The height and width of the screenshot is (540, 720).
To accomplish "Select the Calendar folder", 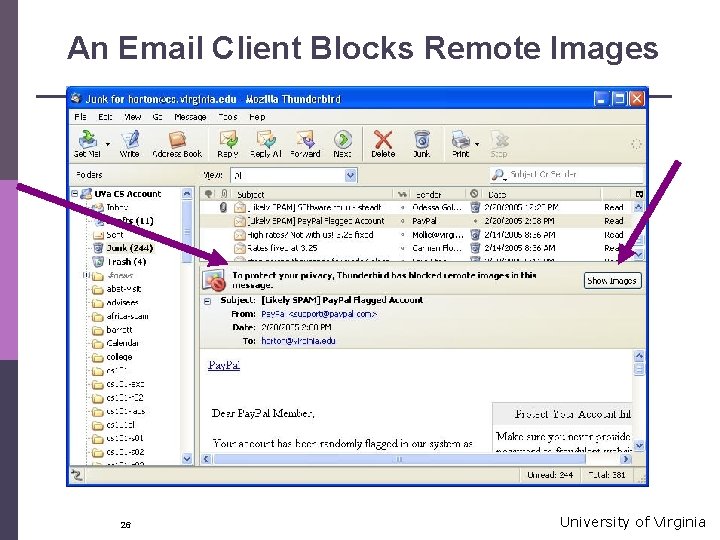I will [123, 343].
